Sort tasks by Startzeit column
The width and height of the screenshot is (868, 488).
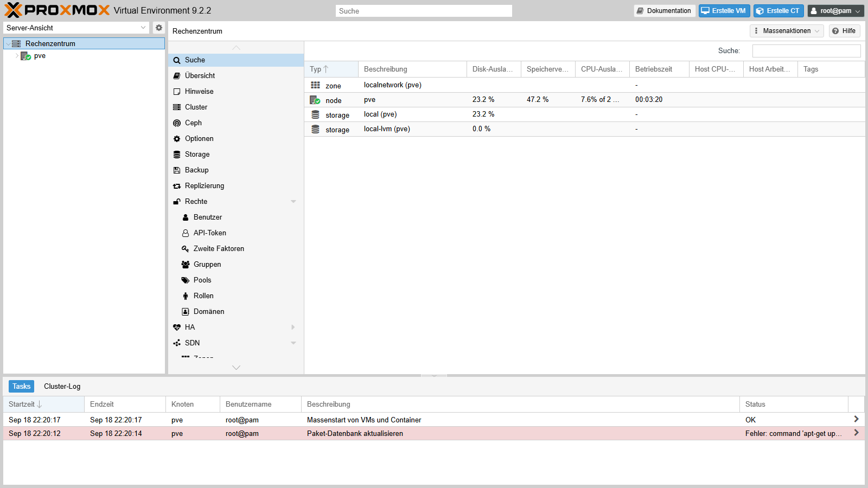[43, 404]
